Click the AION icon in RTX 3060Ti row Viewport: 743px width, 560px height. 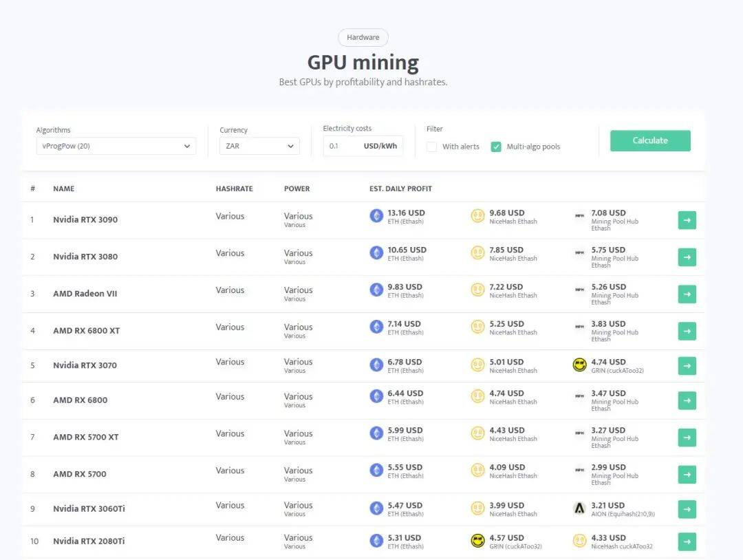point(580,508)
